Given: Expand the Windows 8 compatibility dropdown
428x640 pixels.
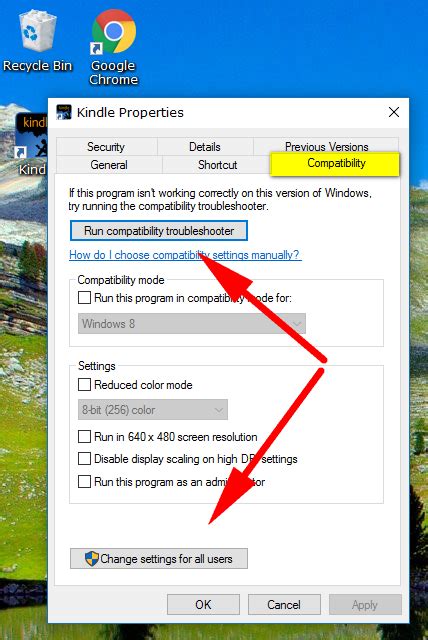Looking at the screenshot, I should 192,324.
